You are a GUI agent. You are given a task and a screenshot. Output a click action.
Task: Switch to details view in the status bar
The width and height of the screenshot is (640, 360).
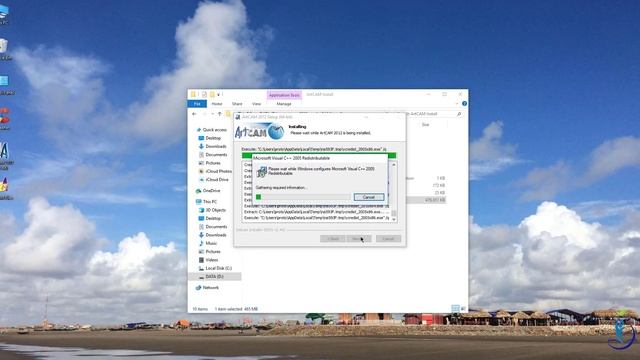tap(456, 309)
